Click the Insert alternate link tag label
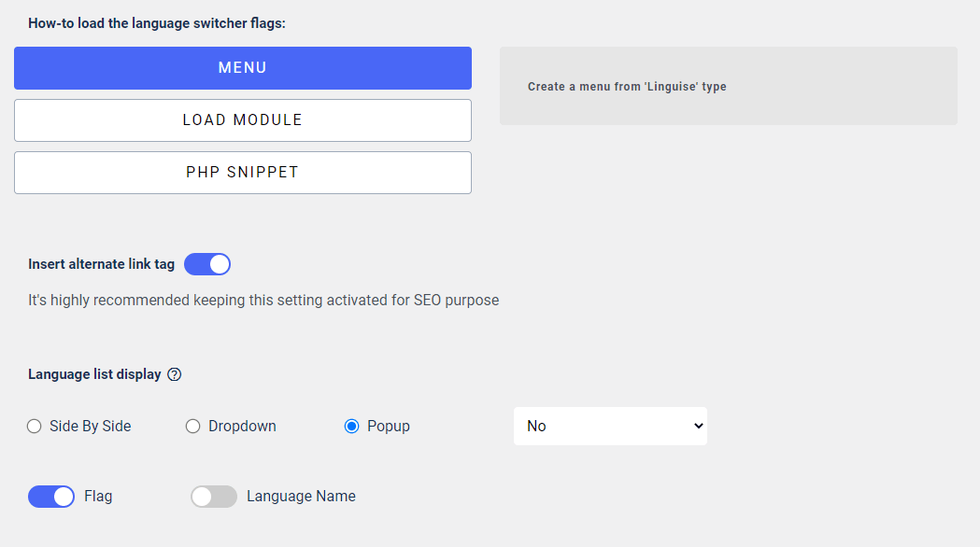Screen dimensions: 980x547 [101, 264]
